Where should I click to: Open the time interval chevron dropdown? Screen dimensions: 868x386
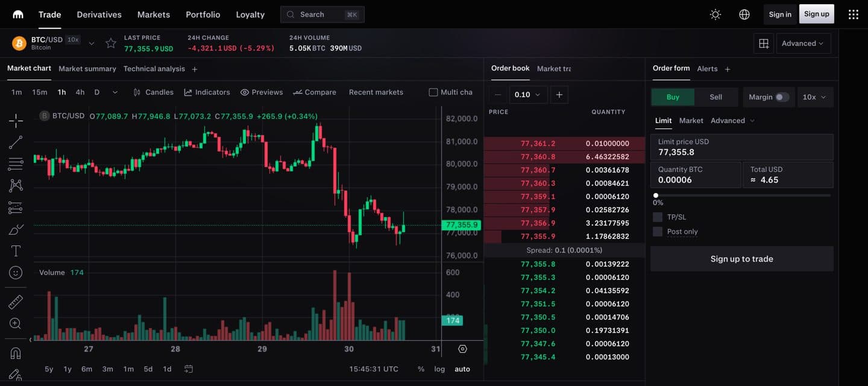tap(115, 92)
